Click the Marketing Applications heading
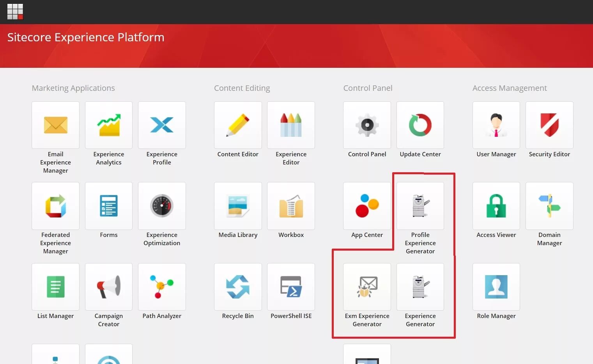593x364 pixels. click(73, 88)
